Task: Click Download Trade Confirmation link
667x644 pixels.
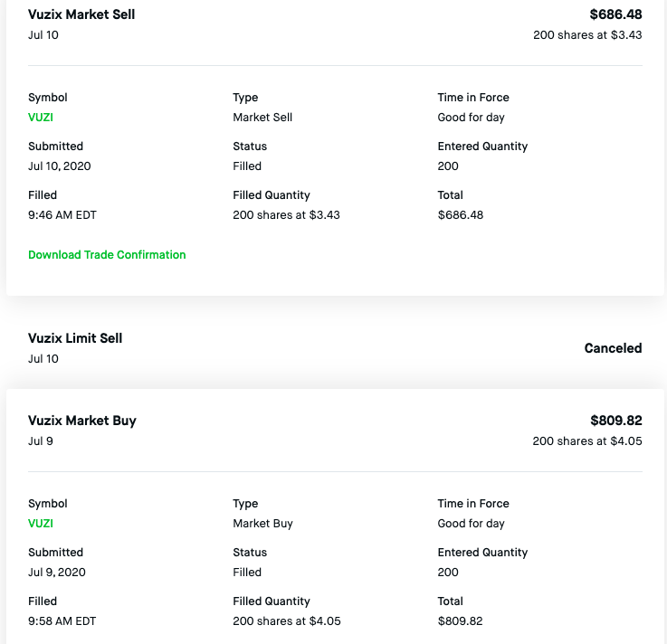Action: point(107,255)
